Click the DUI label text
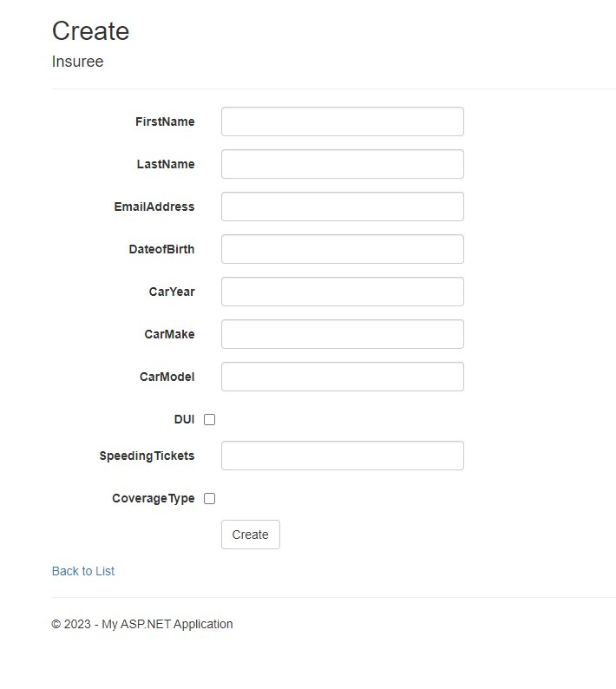The image size is (616, 689). point(184,420)
